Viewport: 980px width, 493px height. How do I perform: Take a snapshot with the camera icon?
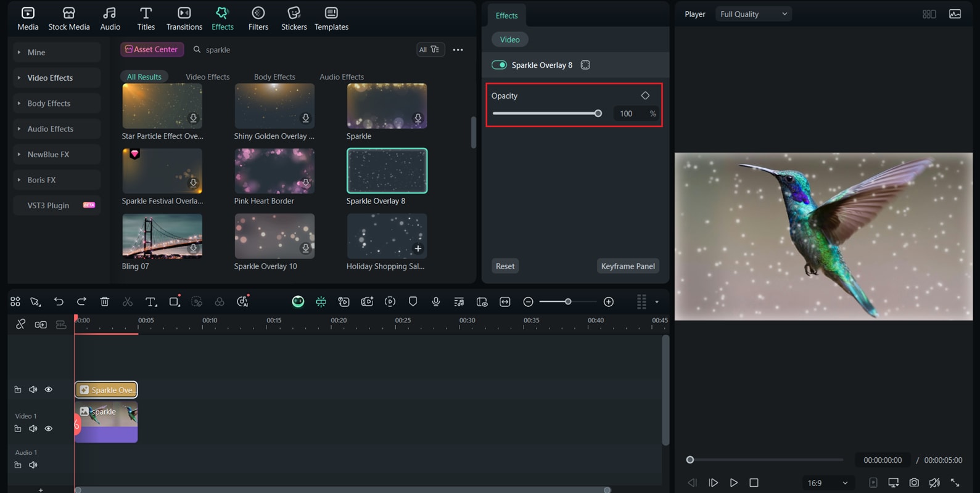(x=914, y=483)
